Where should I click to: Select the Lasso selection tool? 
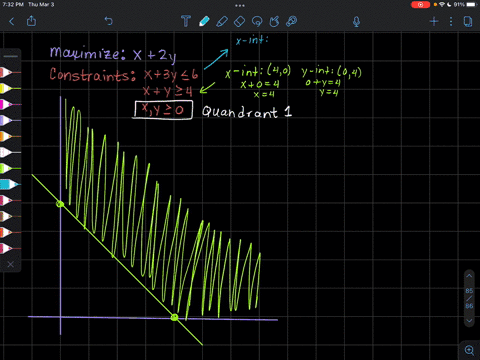pos(257,22)
